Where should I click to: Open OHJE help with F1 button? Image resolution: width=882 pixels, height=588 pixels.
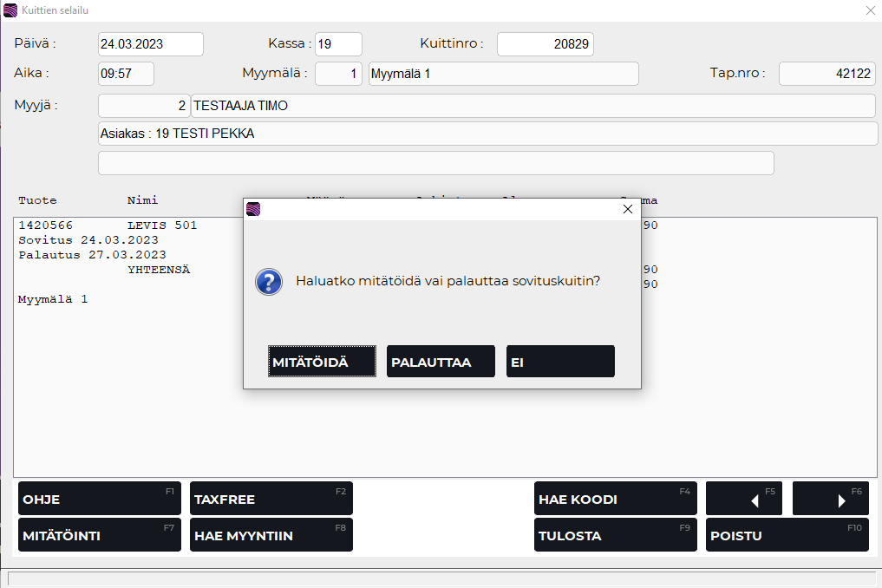pyautogui.click(x=100, y=500)
